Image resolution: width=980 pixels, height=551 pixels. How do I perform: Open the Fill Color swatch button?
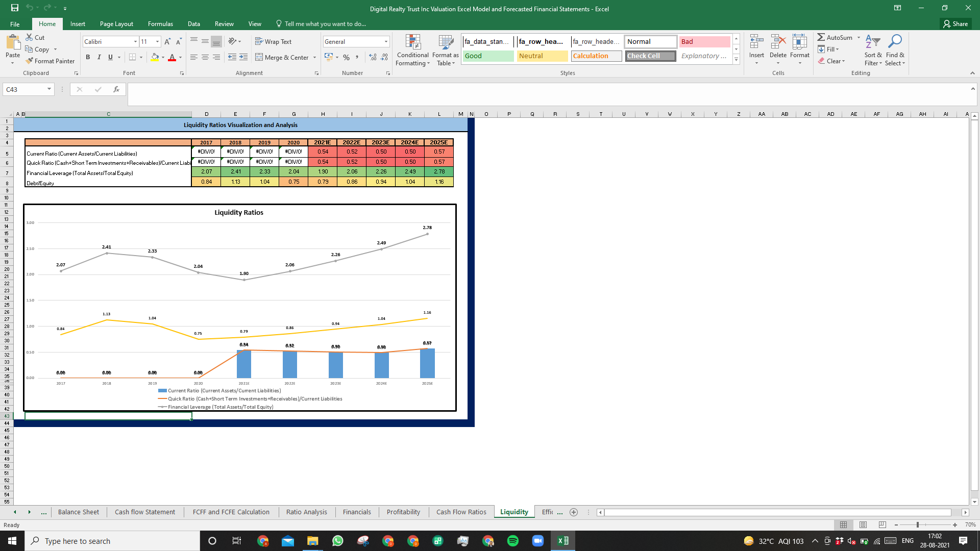click(x=155, y=57)
